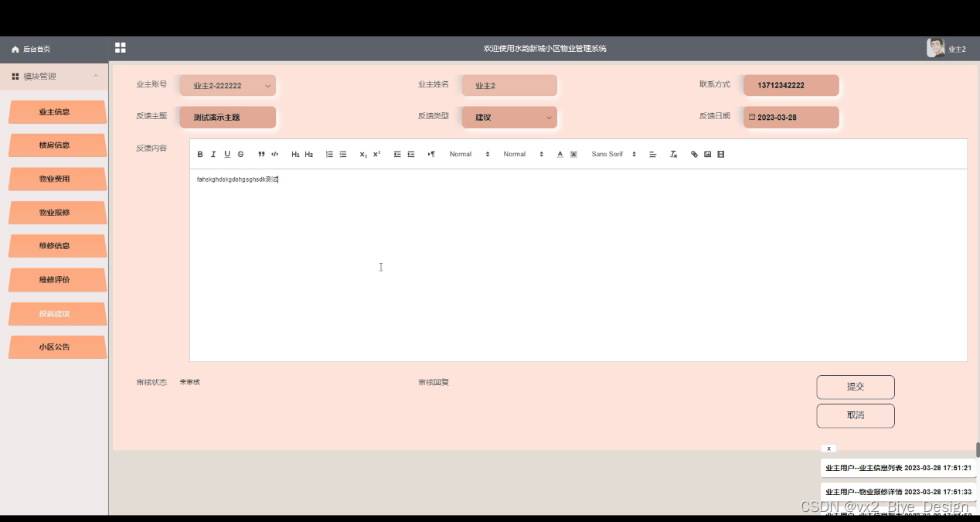Click the home icon beside 后台首页
The width and height of the screenshot is (980, 522).
pos(15,49)
